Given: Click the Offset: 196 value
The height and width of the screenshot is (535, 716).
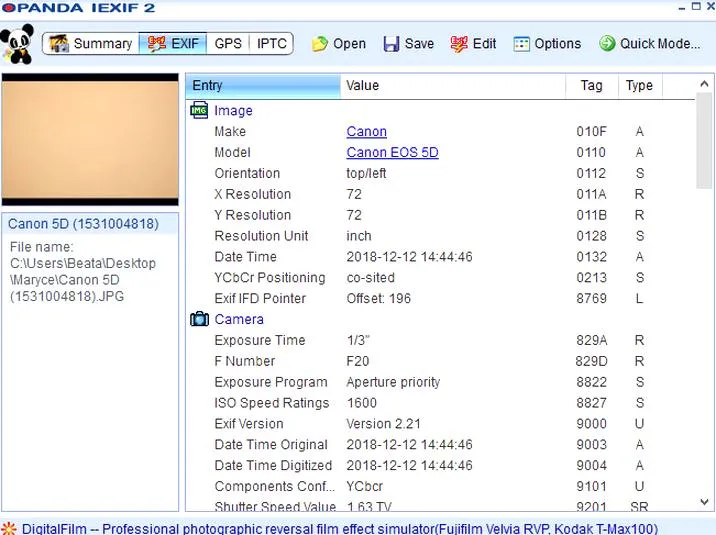Looking at the screenshot, I should (x=379, y=299).
